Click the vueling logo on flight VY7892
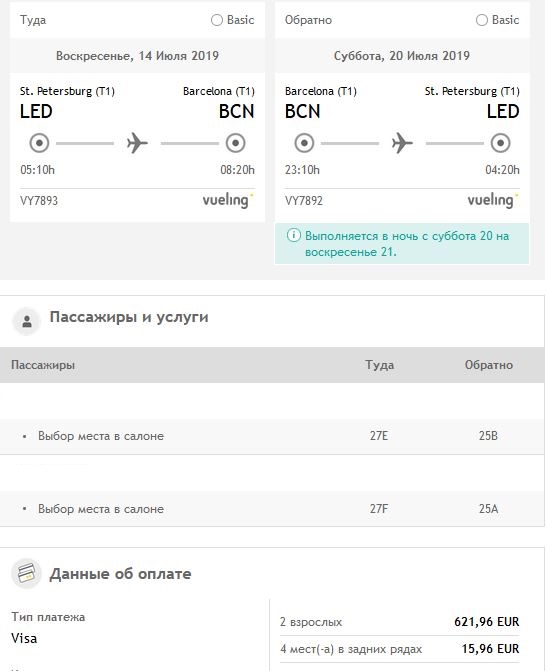The image size is (546, 671). point(493,200)
